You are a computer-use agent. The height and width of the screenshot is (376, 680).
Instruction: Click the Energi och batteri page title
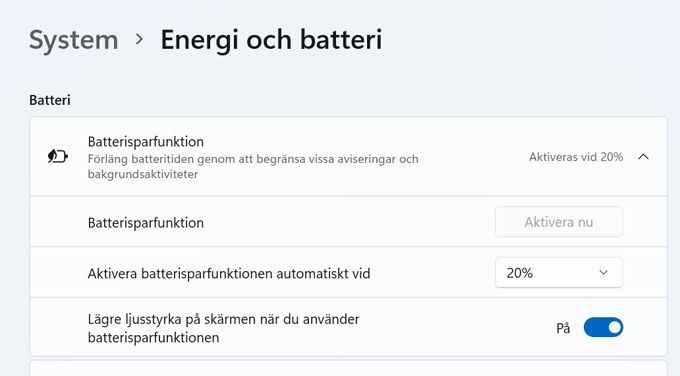(271, 40)
